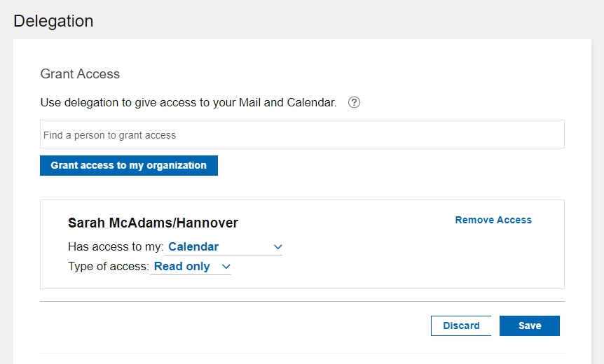604x364 pixels.
Task: Click the help question mark icon
Action: (354, 103)
